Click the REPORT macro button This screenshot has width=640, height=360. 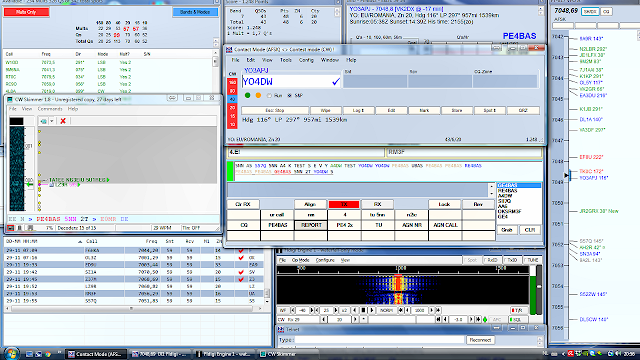[311, 225]
